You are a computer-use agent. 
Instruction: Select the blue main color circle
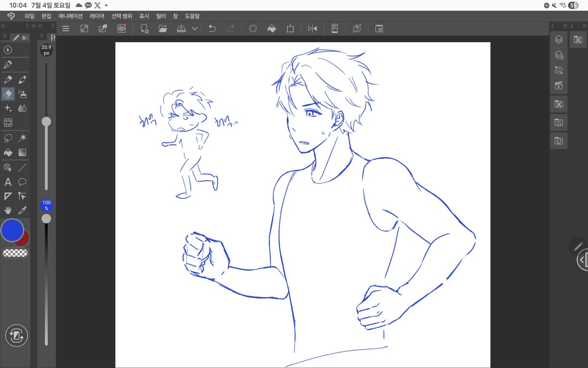click(x=12, y=230)
